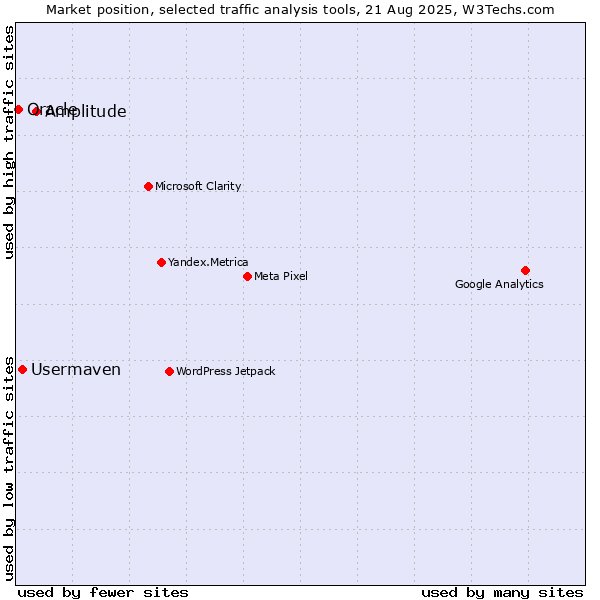The image size is (600, 600).
Task: Select the Yandex.Metrica red marker
Action: pyautogui.click(x=161, y=262)
